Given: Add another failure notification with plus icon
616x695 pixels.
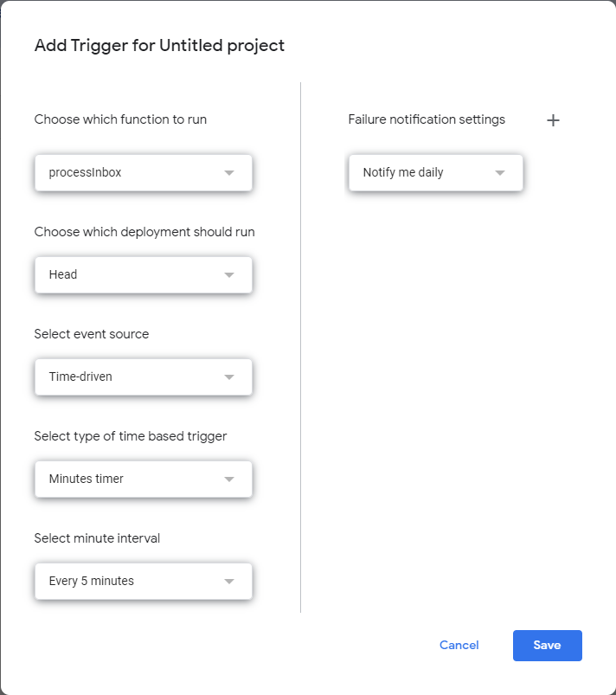Looking at the screenshot, I should pos(554,120).
